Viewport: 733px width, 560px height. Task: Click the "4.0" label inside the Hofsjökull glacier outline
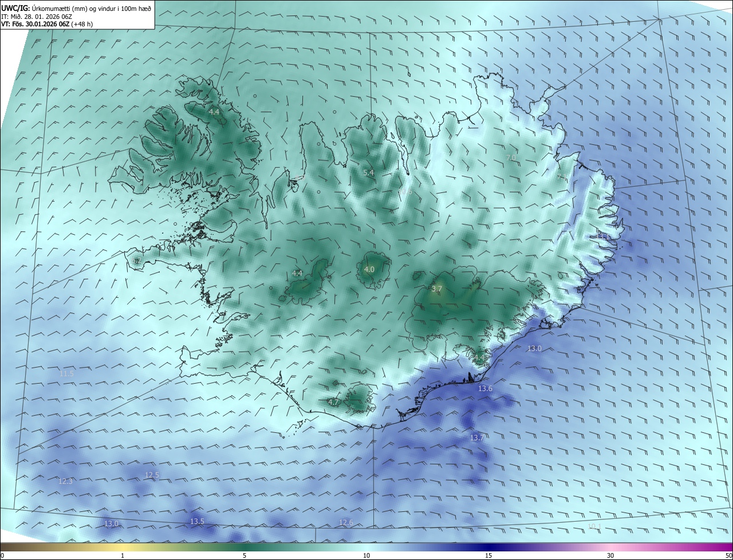pos(369,269)
